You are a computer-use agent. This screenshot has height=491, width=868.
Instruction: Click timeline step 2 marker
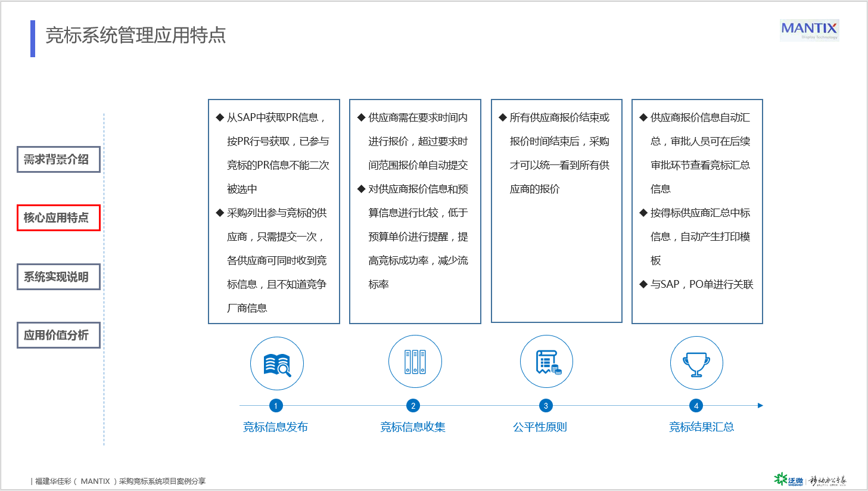pyautogui.click(x=413, y=406)
